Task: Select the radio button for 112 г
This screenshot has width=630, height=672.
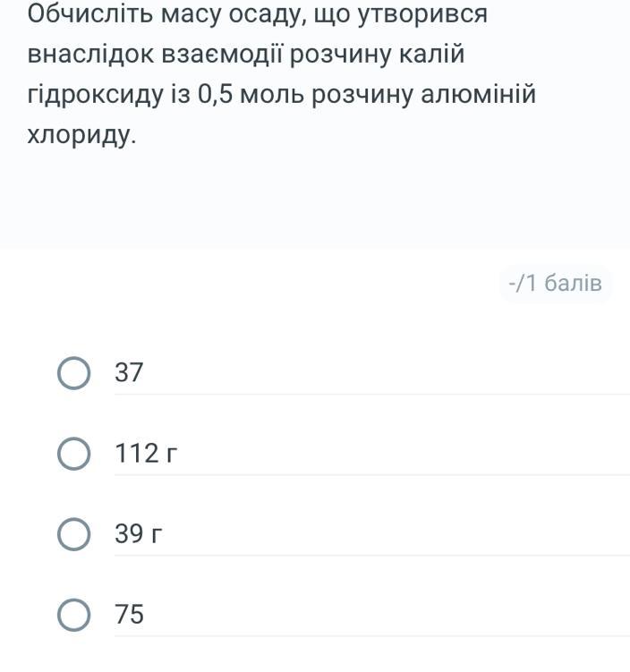Action: point(74,454)
